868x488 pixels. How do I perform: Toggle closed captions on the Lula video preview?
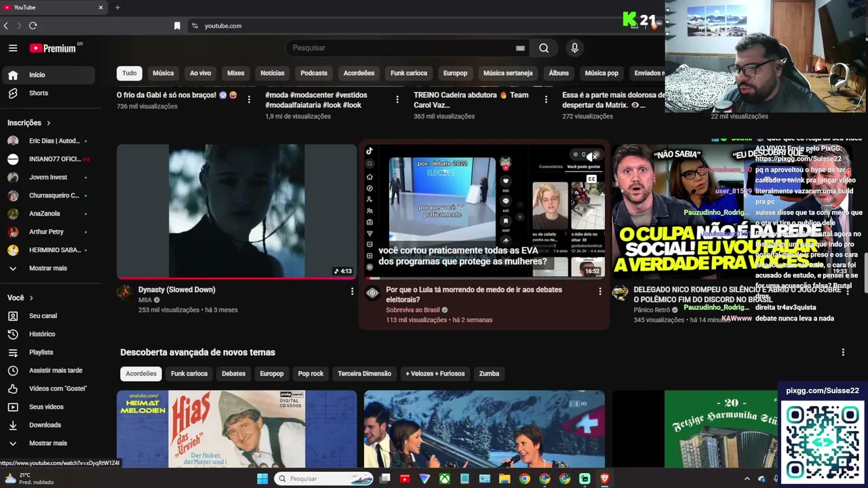coord(591,179)
